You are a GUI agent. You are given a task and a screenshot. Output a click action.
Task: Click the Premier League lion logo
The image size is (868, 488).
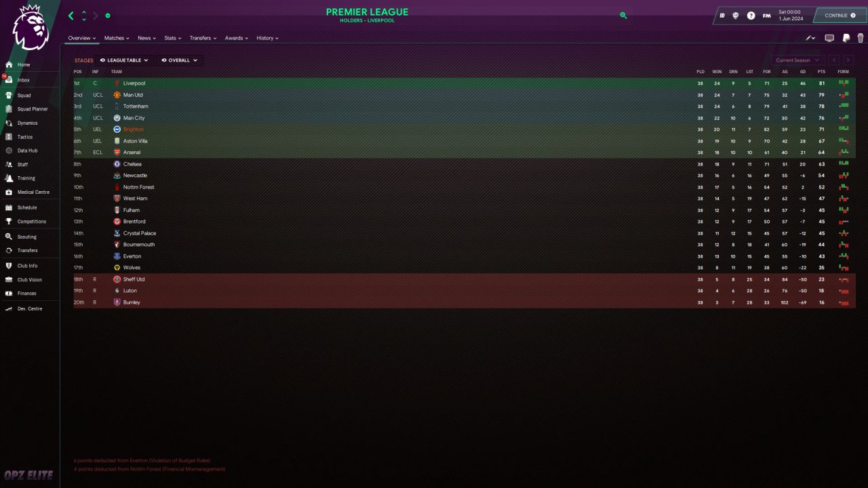[30, 26]
